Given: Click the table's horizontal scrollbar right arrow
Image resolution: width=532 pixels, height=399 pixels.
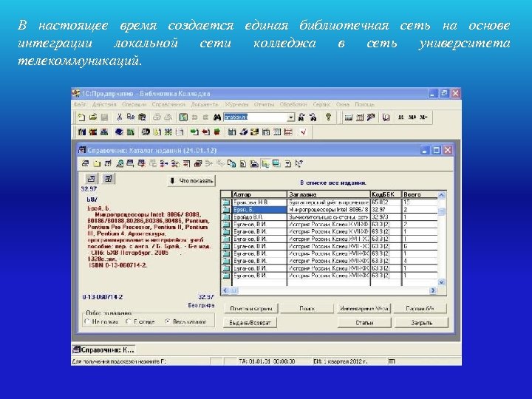Looking at the screenshot, I should click(432, 290).
